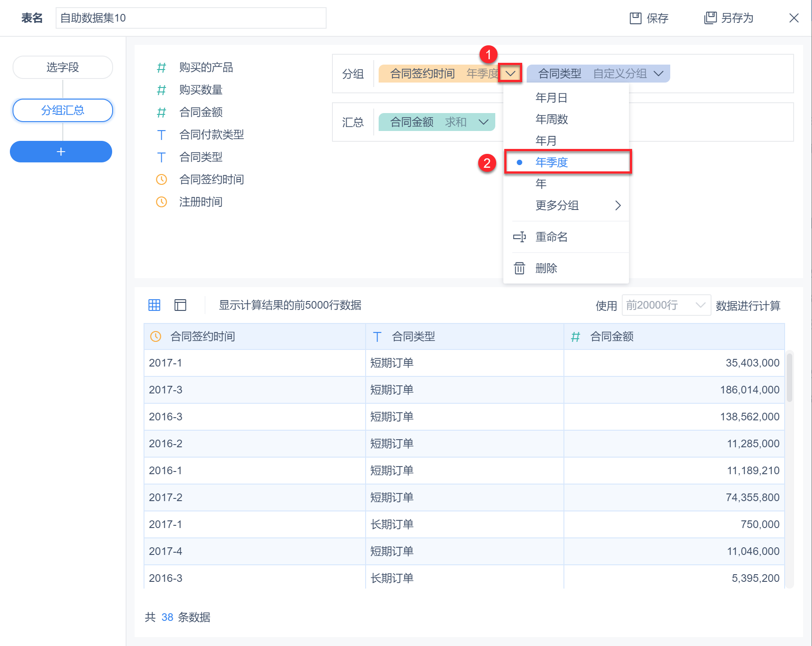This screenshot has width=812, height=646.
Task: Click the trash delete icon in menu
Action: pyautogui.click(x=519, y=268)
